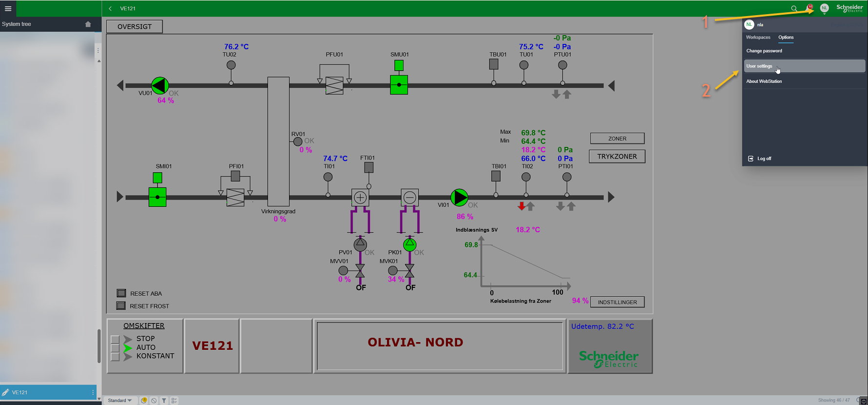
Task: Select the STOP mode checkbox
Action: [x=115, y=339]
